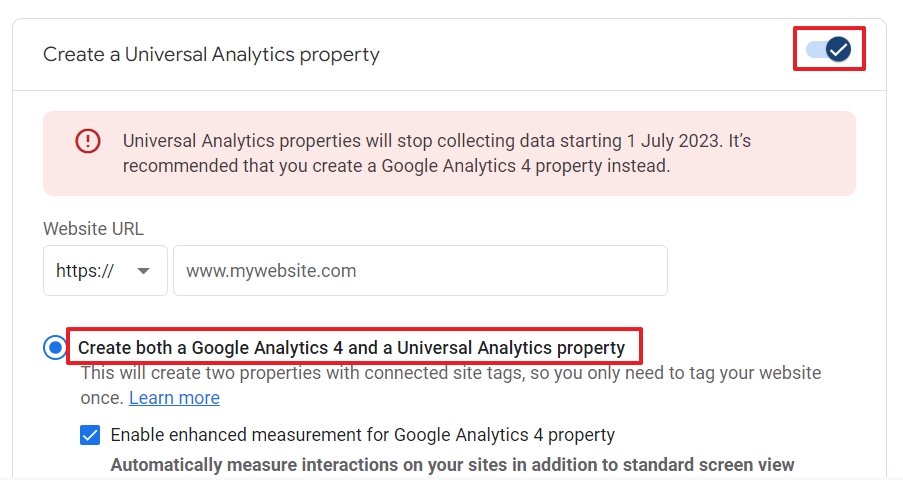Click the red exclamation warning icon
Viewport: 903px width, 480px height.
click(88, 141)
